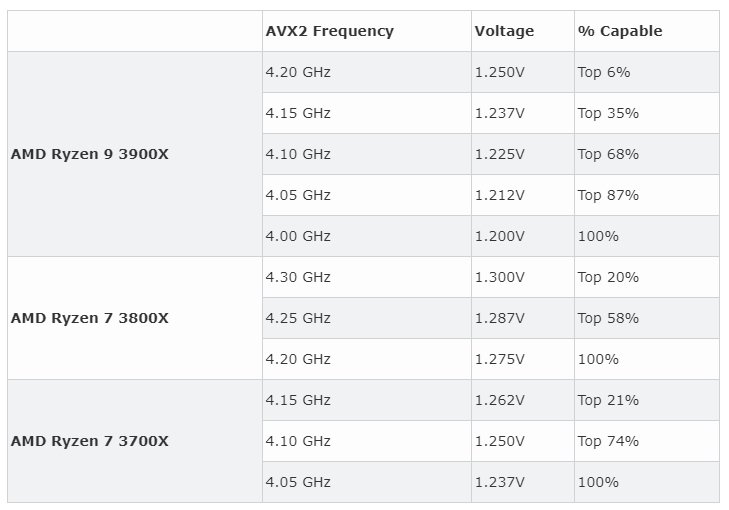The width and height of the screenshot is (729, 510).
Task: Click the Top 87% cell
Action: point(607,195)
